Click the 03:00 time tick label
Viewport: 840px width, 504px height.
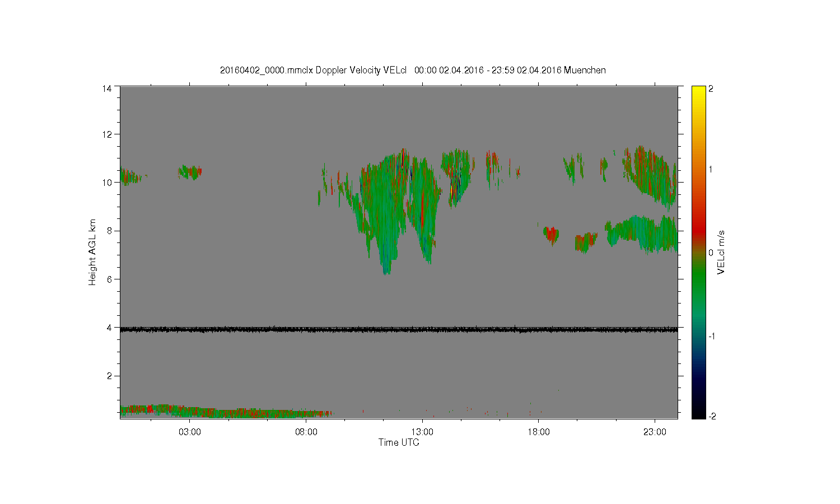point(190,432)
